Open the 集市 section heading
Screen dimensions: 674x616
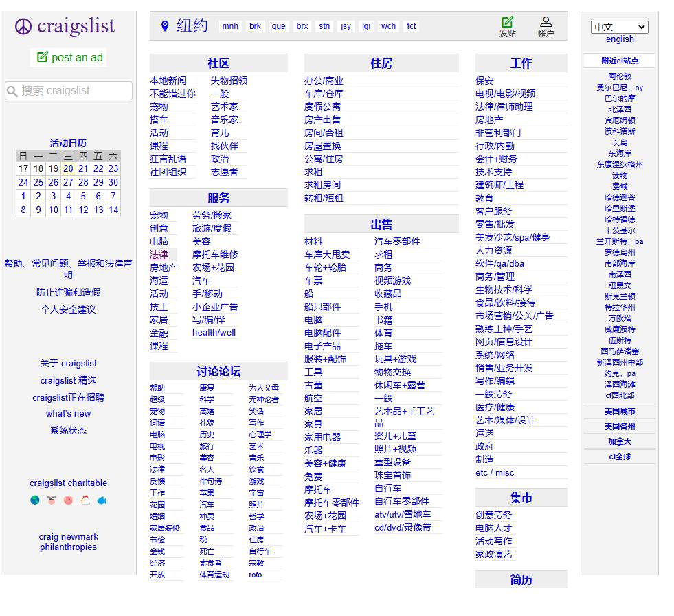pyautogui.click(x=521, y=498)
